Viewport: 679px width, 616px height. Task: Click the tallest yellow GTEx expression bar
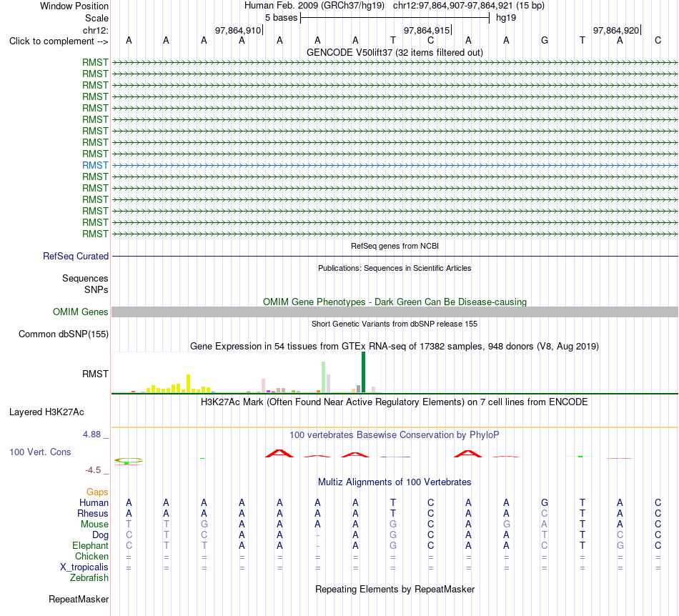pyautogui.click(x=189, y=384)
